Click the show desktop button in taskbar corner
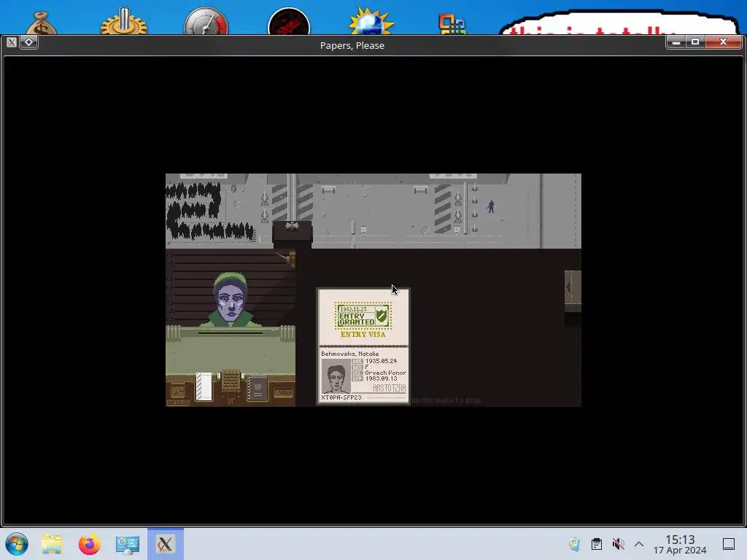 pos(729,544)
